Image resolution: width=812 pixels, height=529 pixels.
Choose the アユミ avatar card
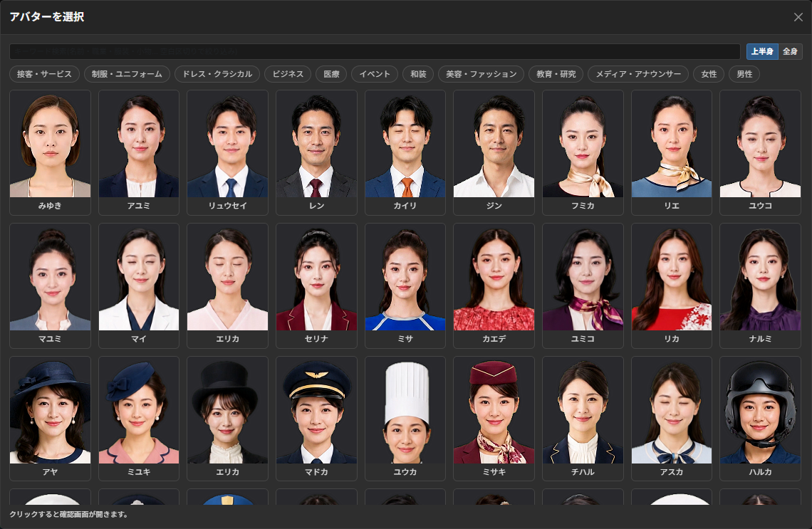(139, 152)
